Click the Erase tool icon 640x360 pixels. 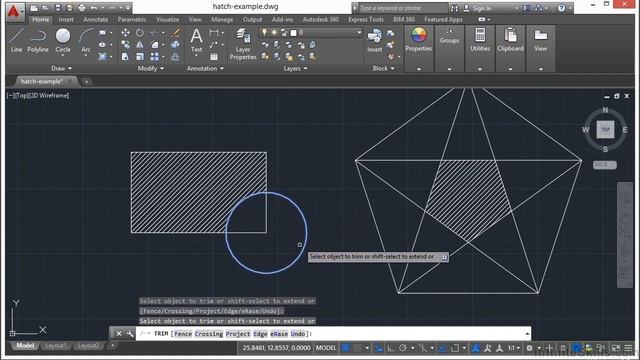pos(176,33)
